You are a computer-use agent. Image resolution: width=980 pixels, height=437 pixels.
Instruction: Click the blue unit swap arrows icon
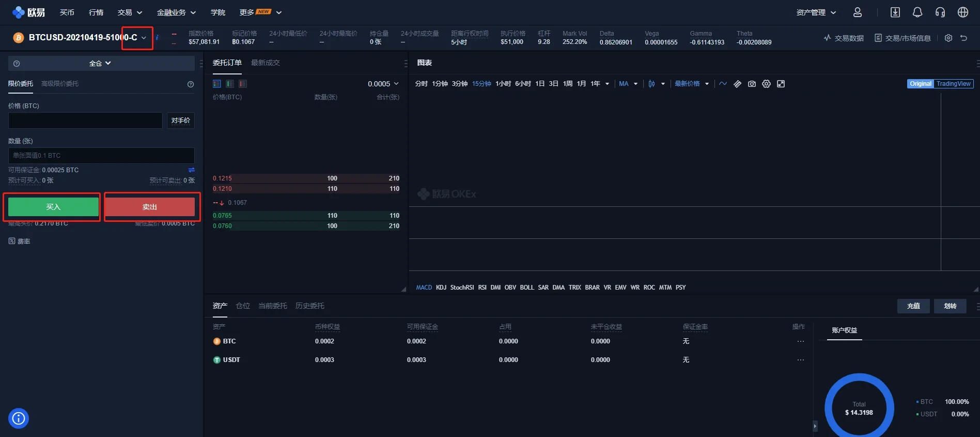click(x=191, y=170)
